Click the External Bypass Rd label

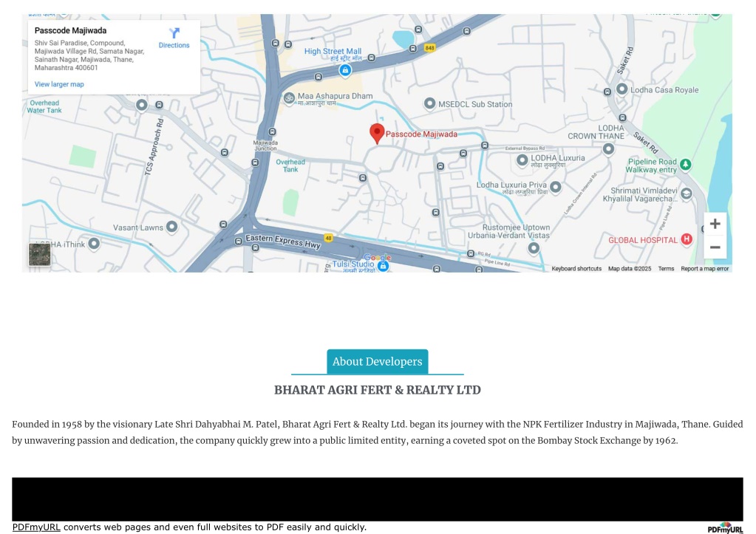tap(525, 148)
